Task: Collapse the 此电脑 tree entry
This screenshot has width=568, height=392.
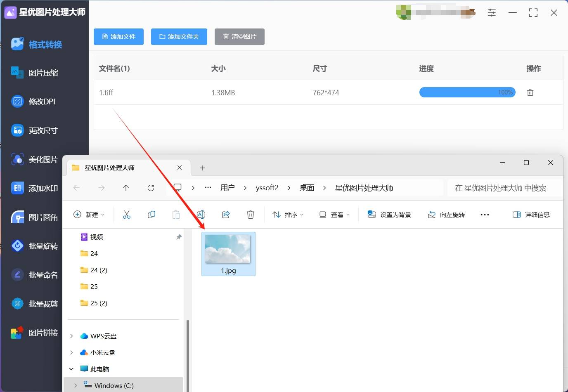Action: click(71, 368)
